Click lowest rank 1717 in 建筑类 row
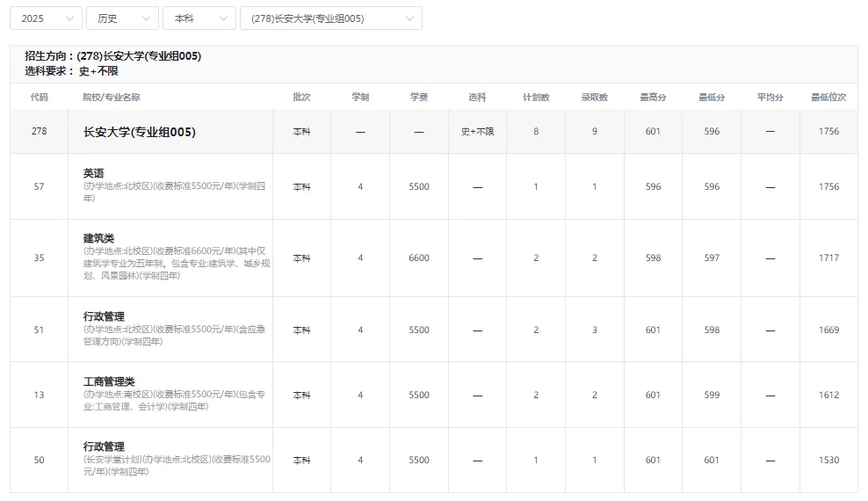This screenshot has width=868, height=501. (x=828, y=258)
